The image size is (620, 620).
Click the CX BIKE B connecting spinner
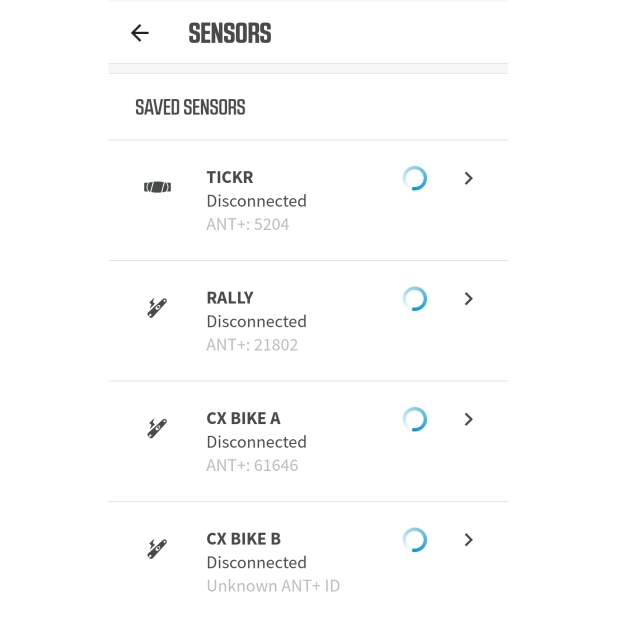414,540
